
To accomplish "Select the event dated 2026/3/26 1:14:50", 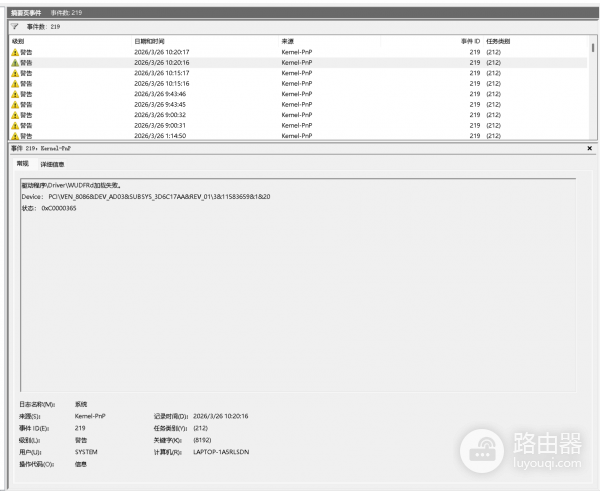I will [298, 135].
